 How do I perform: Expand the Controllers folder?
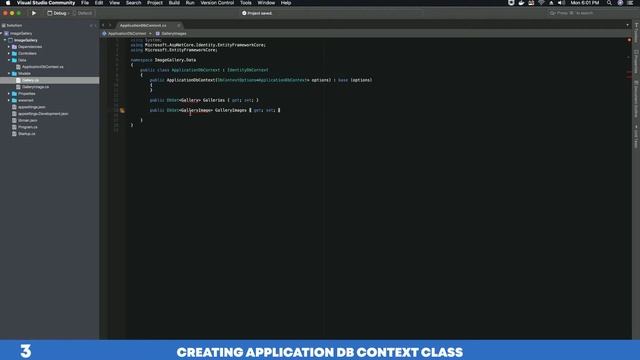click(9, 53)
